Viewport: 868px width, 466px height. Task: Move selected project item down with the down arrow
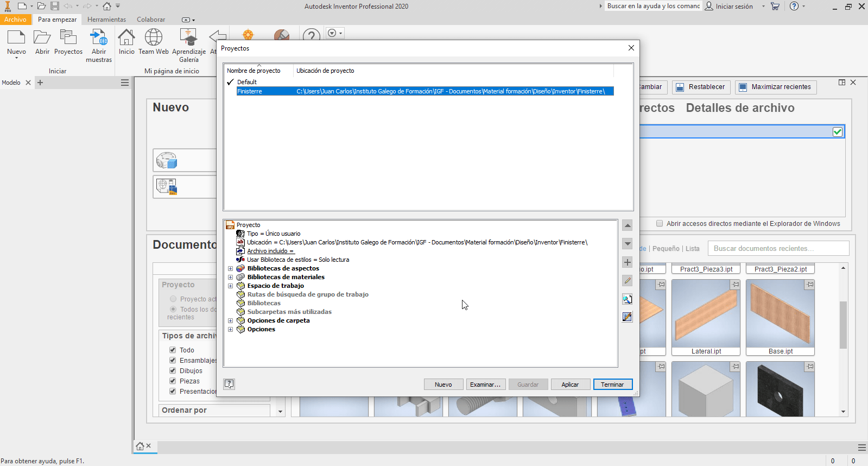pos(627,244)
